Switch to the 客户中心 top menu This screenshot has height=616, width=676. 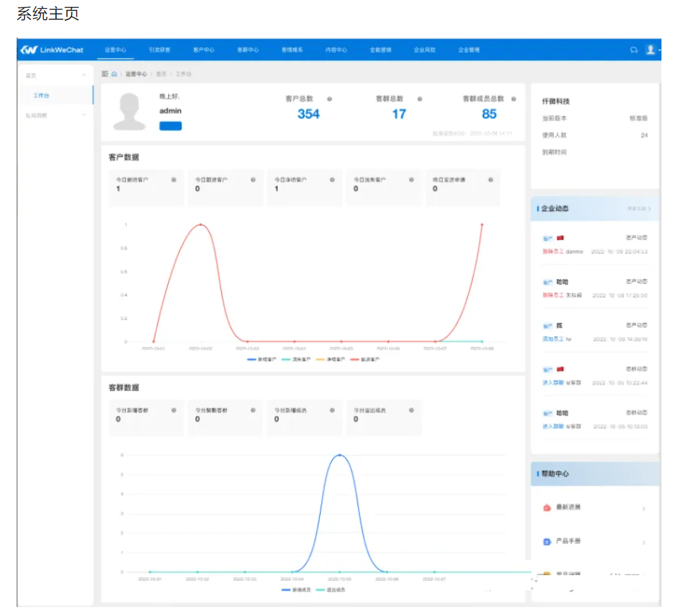pyautogui.click(x=204, y=50)
